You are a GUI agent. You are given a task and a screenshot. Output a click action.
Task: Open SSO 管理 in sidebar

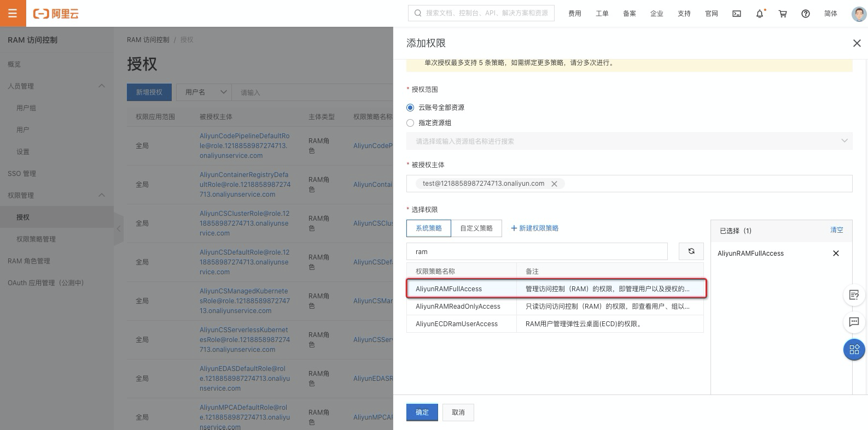(22, 174)
